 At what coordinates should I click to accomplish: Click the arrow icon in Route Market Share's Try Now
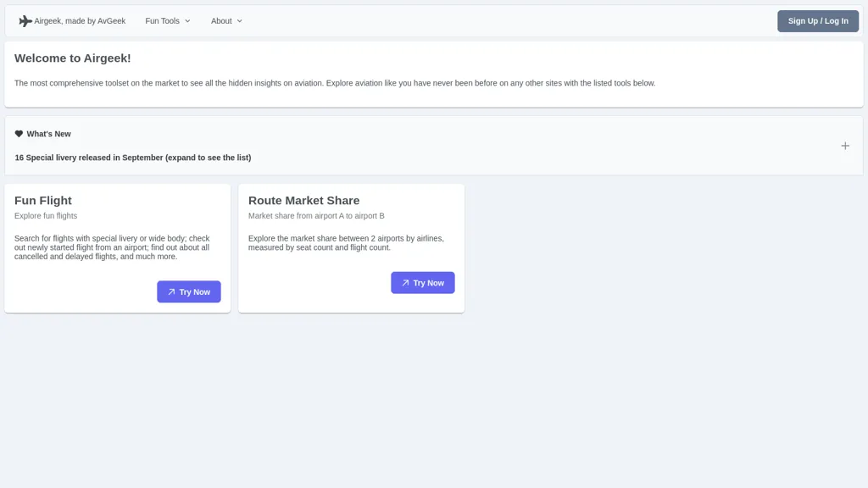click(x=405, y=283)
